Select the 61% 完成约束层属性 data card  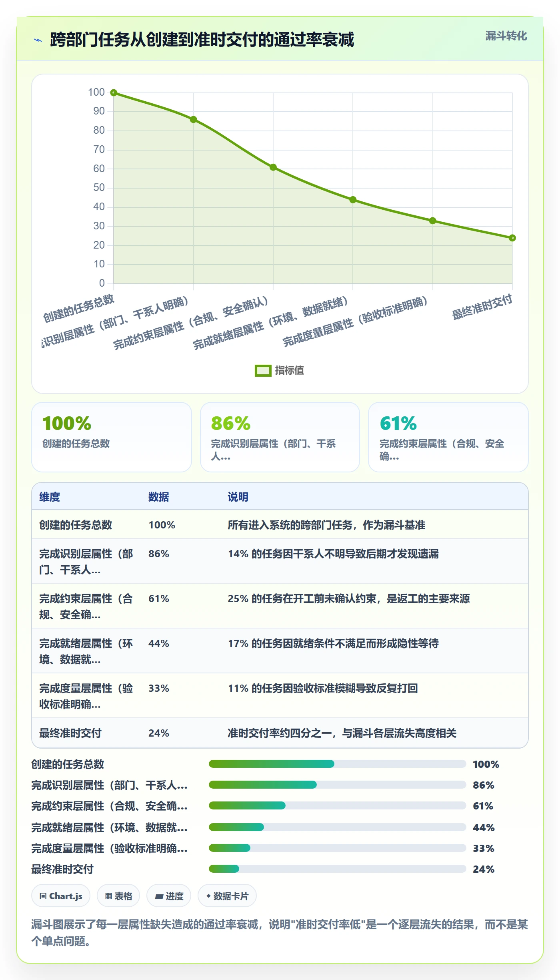pos(448,437)
